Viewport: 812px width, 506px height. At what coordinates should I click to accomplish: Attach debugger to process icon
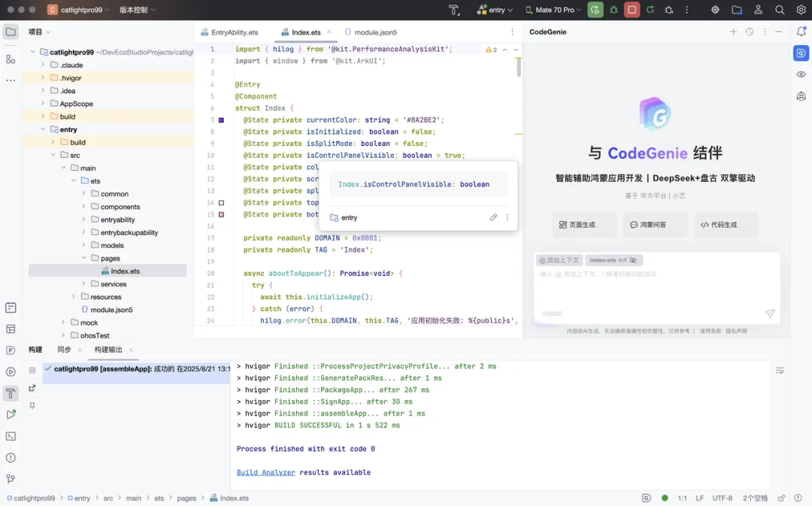pos(668,10)
